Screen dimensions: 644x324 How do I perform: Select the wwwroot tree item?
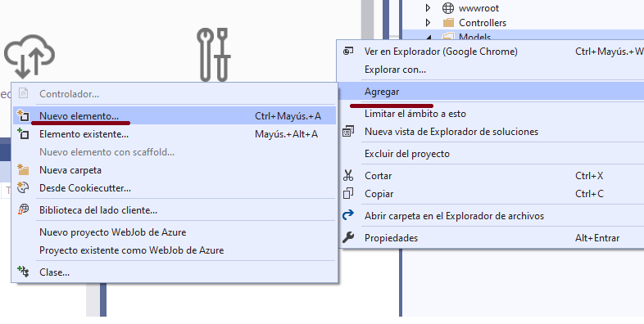pos(478,8)
